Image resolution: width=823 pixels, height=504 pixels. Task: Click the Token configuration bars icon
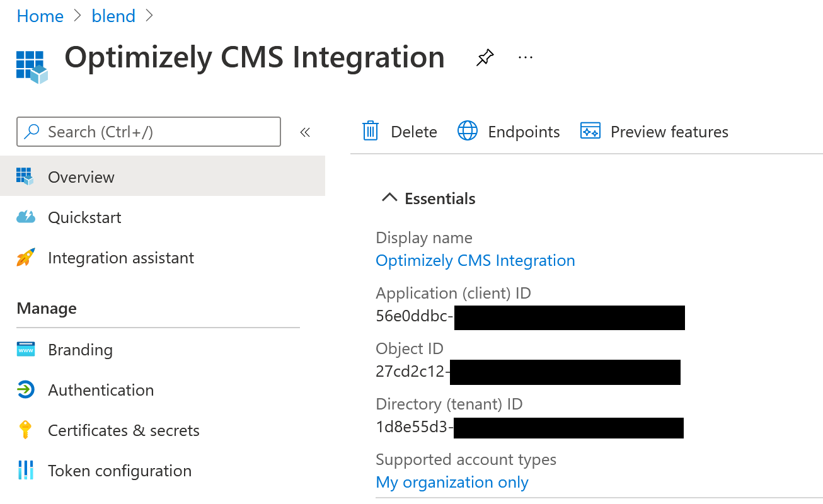tap(26, 471)
